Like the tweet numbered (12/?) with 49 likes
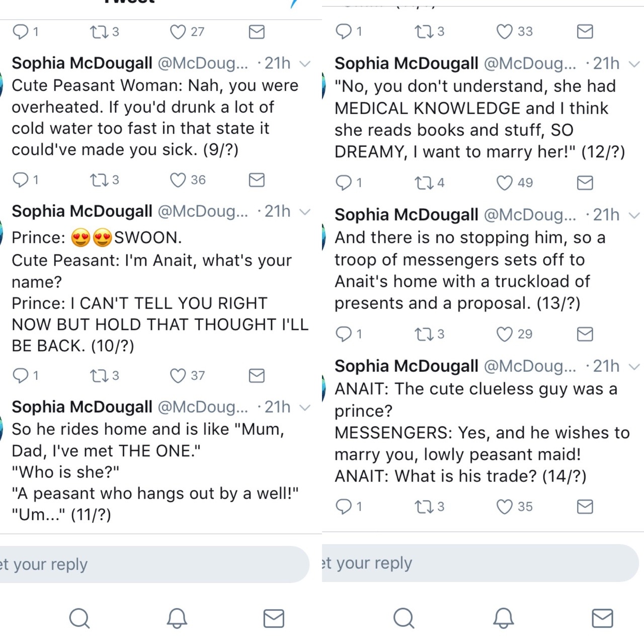 point(505,183)
